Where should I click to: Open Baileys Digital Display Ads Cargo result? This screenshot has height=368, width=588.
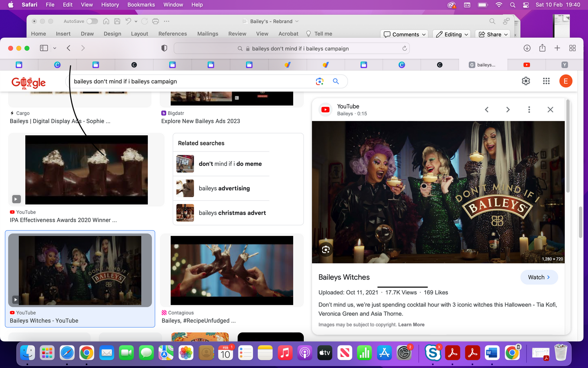tap(60, 121)
